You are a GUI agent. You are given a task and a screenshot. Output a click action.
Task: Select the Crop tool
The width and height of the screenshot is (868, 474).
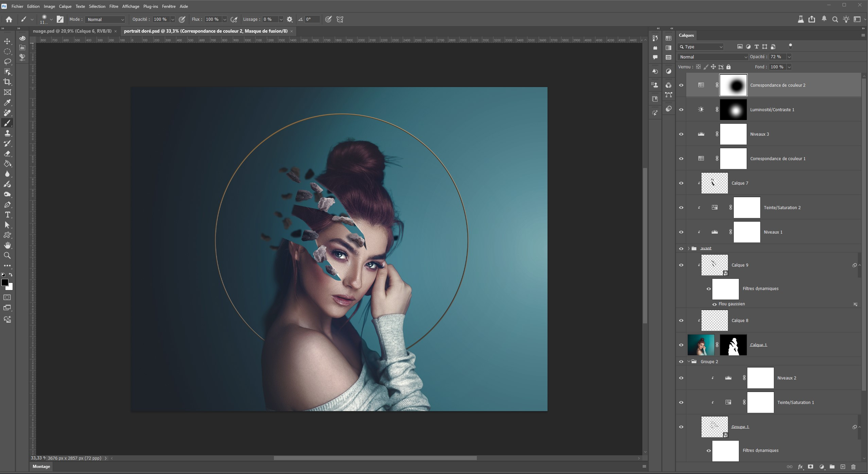pos(7,82)
